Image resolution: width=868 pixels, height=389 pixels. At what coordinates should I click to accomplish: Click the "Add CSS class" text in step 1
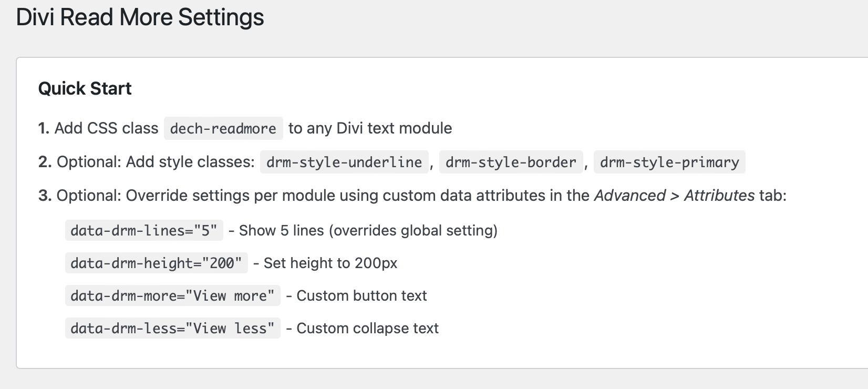pyautogui.click(x=106, y=128)
